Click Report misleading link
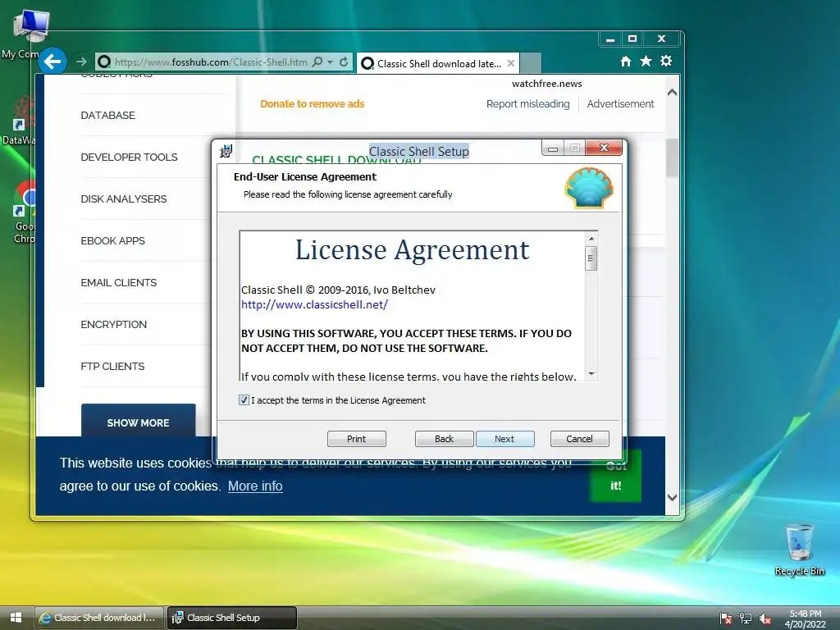The width and height of the screenshot is (840, 630). (x=527, y=104)
